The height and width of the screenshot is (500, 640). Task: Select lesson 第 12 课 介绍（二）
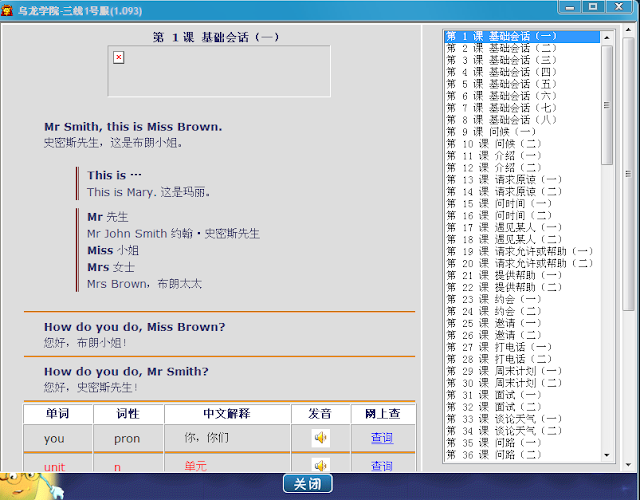click(x=522, y=168)
